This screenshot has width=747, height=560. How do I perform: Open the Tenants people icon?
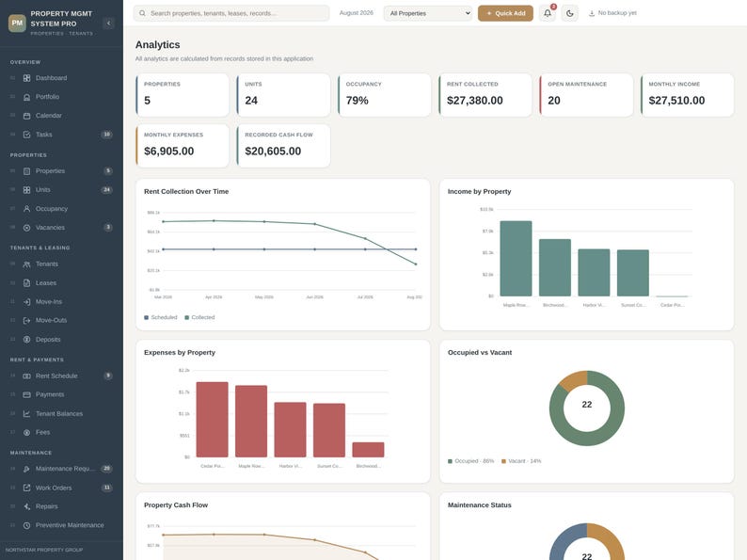[26, 264]
